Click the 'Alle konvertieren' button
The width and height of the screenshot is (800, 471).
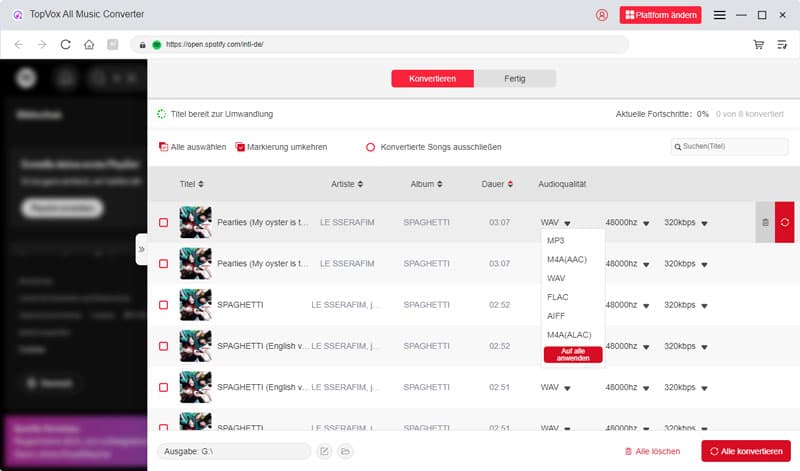(745, 451)
